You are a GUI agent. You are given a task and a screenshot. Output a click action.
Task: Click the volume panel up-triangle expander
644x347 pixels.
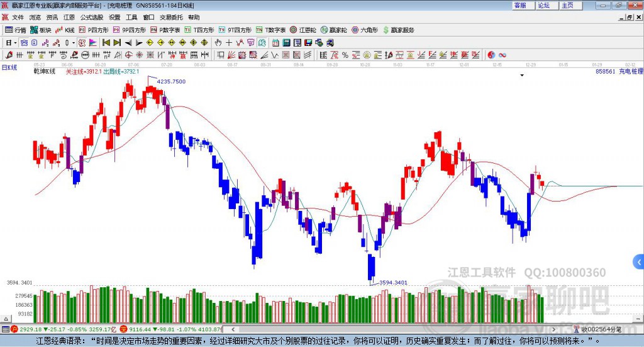click(x=6, y=319)
